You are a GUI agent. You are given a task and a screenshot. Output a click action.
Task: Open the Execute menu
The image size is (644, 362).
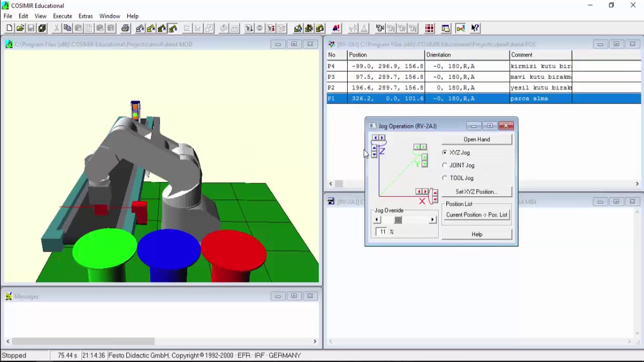tap(62, 16)
